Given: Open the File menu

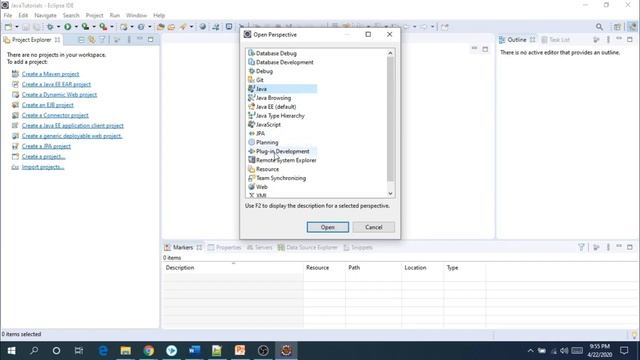Looking at the screenshot, I should (x=8, y=15).
